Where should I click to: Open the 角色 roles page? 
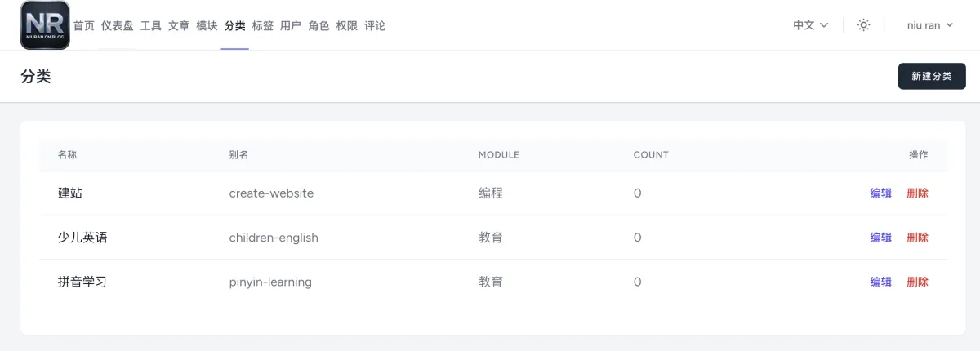318,25
